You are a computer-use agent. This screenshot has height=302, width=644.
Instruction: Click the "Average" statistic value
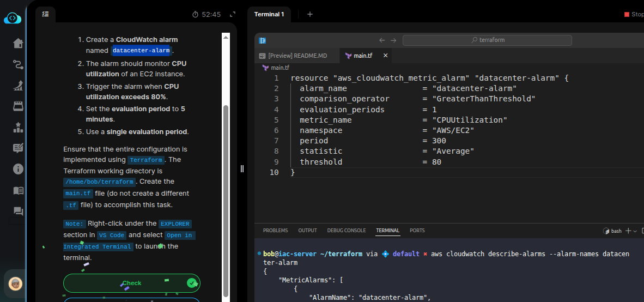[453, 151]
